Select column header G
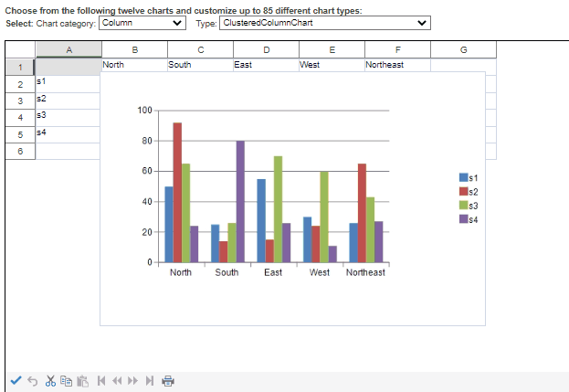The height and width of the screenshot is (392, 569). coord(463,49)
